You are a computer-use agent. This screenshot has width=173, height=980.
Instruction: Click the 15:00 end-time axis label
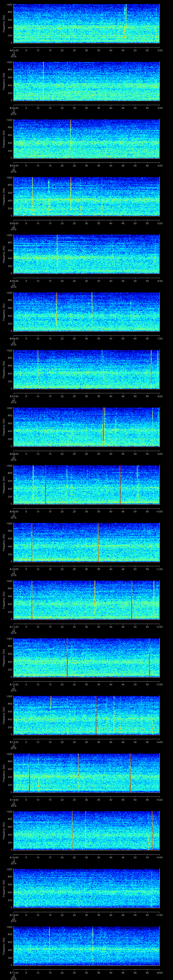point(159,800)
